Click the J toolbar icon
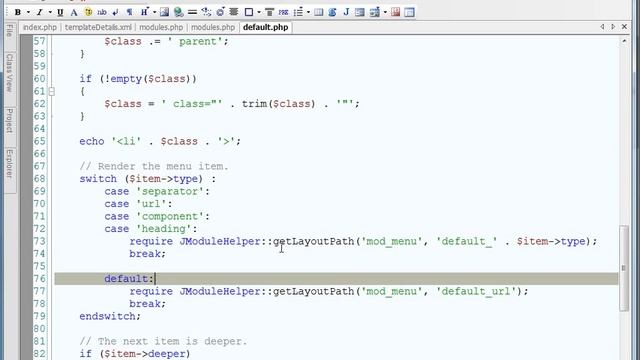The width and height of the screenshot is (640, 360). (346, 12)
